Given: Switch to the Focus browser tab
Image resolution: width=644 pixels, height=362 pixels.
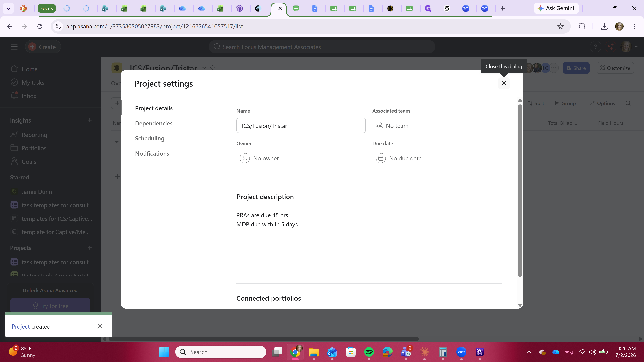Looking at the screenshot, I should 46,8.
